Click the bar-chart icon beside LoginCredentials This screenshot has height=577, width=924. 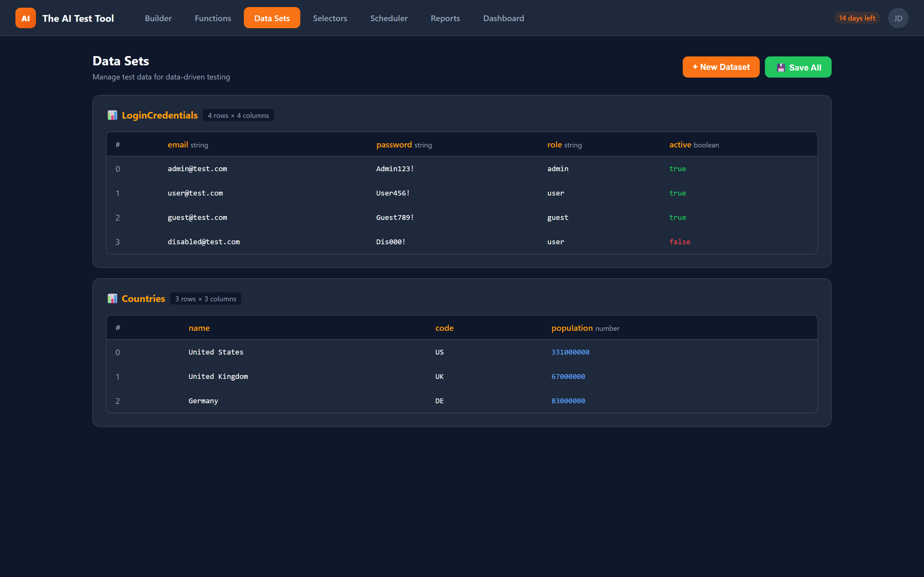click(112, 115)
